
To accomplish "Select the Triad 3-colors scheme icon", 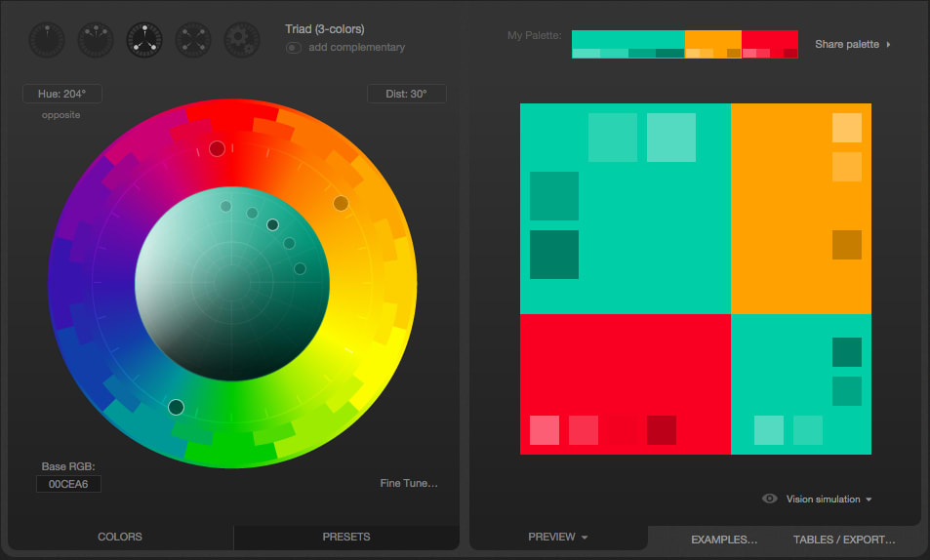I will (x=144, y=40).
